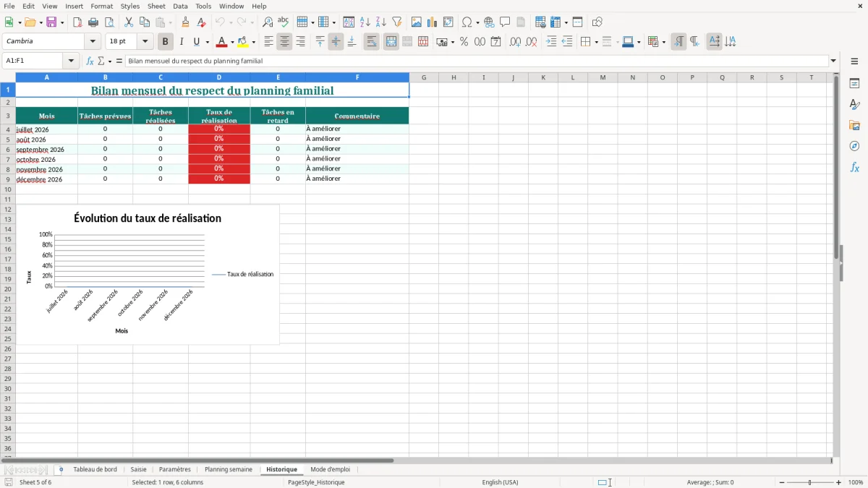The height and width of the screenshot is (488, 868).
Task: Toggle Wrap Text button
Action: [371, 42]
